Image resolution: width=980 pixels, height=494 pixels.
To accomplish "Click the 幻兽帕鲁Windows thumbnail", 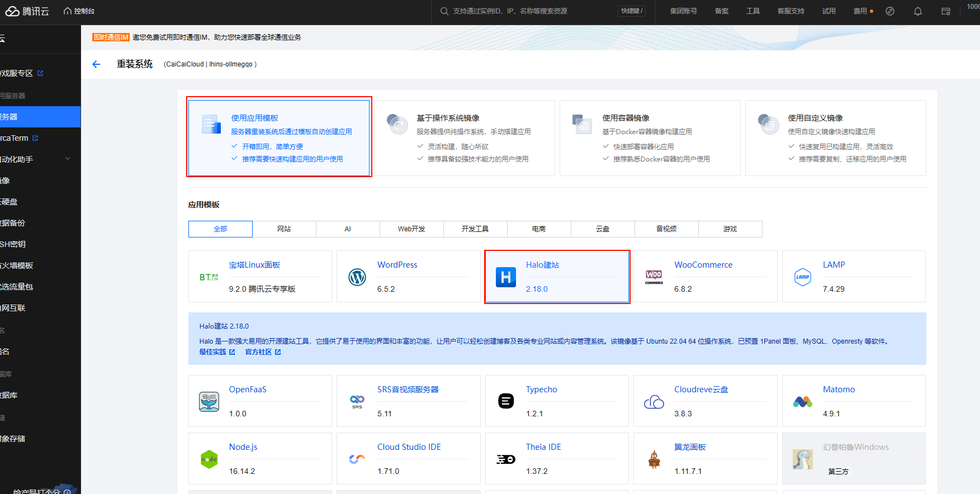I will [x=803, y=459].
